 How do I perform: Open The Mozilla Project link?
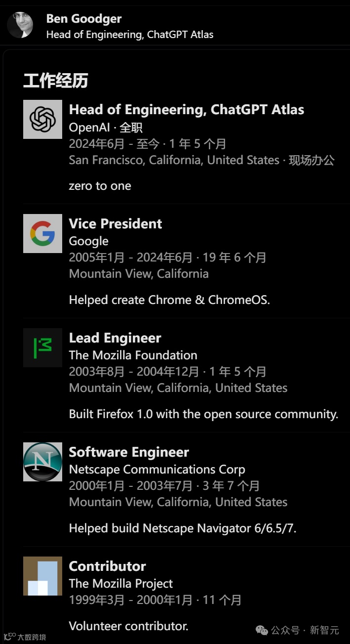[x=121, y=584]
